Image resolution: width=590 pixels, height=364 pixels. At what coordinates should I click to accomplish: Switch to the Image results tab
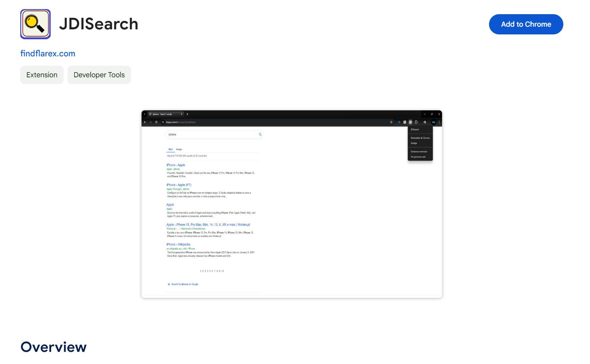tap(179, 149)
